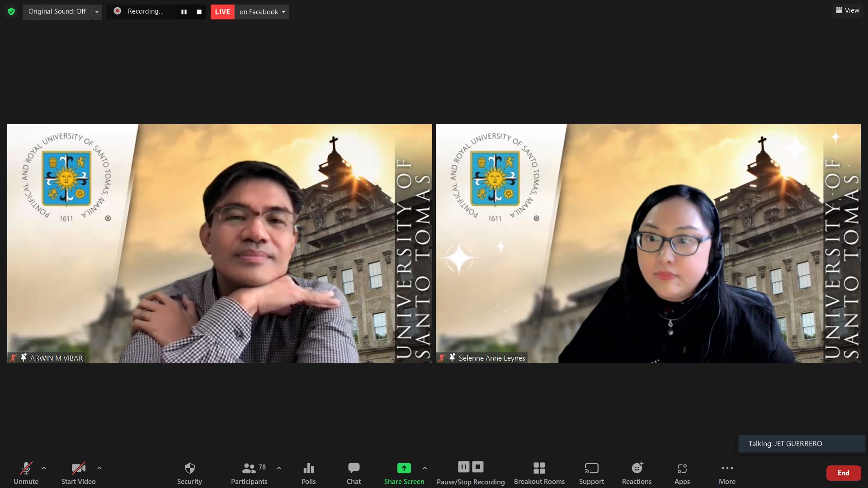This screenshot has width=868, height=488.
Task: Pause the recording from top bar
Action: [x=184, y=12]
